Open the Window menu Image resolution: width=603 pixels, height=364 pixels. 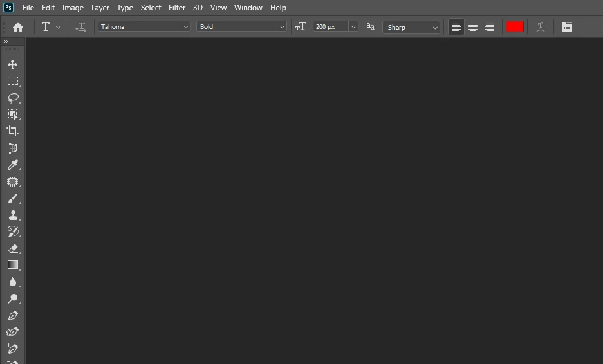point(248,8)
